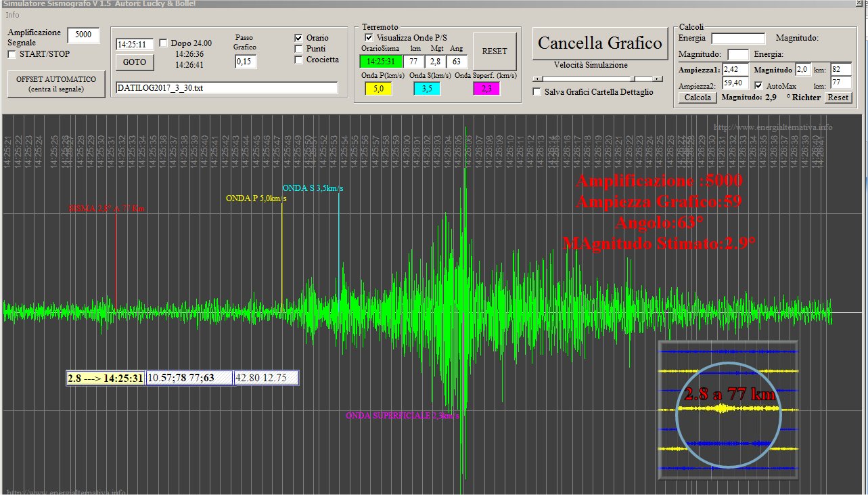The height and width of the screenshot is (495, 868).
Task: Click the 'Magnitudo: 2,9' result text
Action: click(749, 98)
